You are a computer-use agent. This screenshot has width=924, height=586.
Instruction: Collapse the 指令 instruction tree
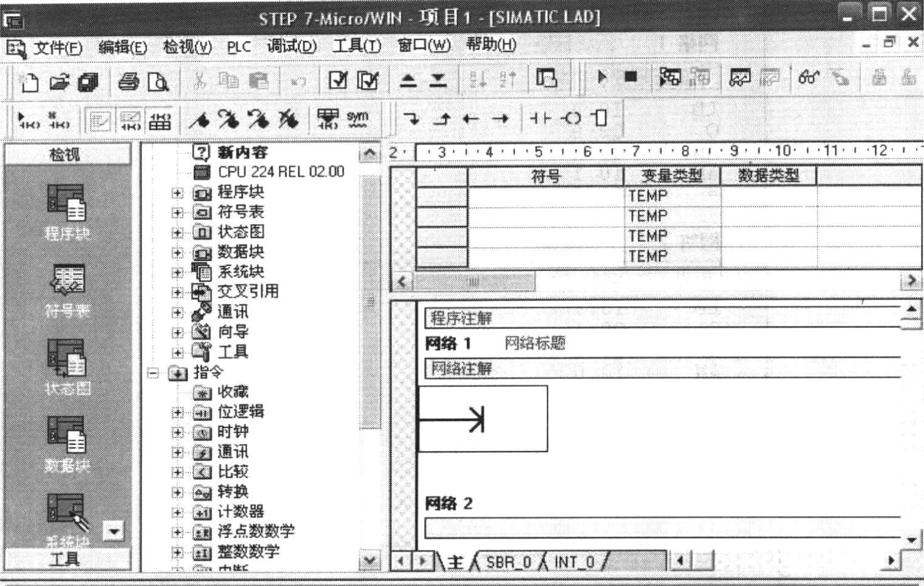[152, 373]
